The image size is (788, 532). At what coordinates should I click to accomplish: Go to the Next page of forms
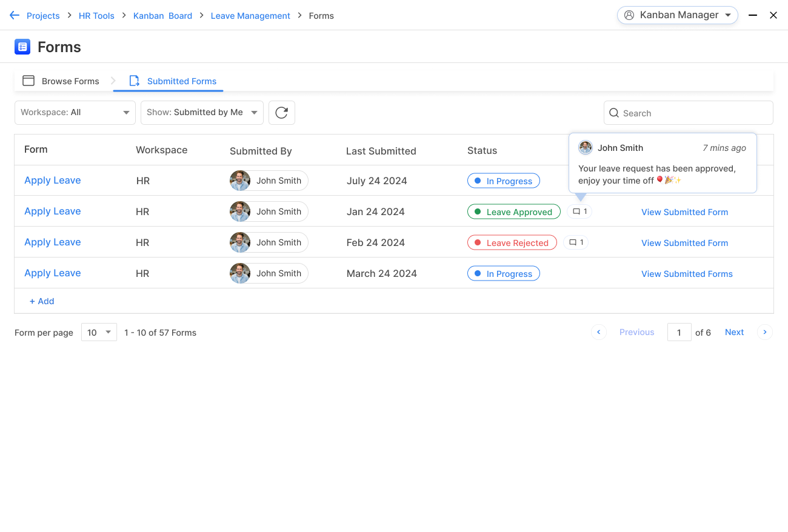click(x=734, y=332)
